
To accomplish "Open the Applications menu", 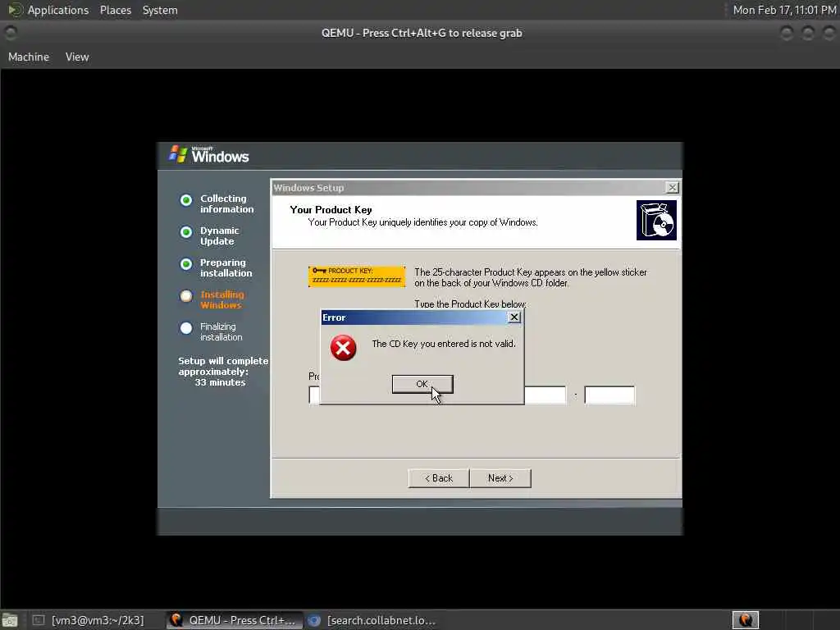I will tap(58, 10).
